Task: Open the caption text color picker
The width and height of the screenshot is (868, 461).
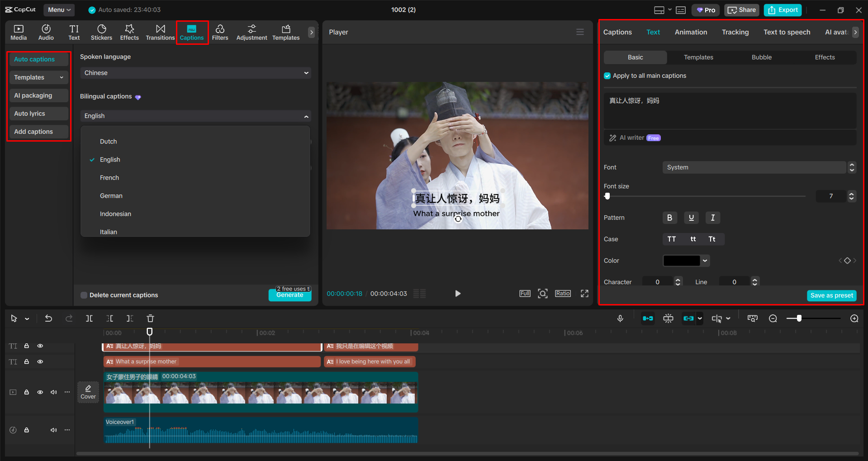Action: 686,260
